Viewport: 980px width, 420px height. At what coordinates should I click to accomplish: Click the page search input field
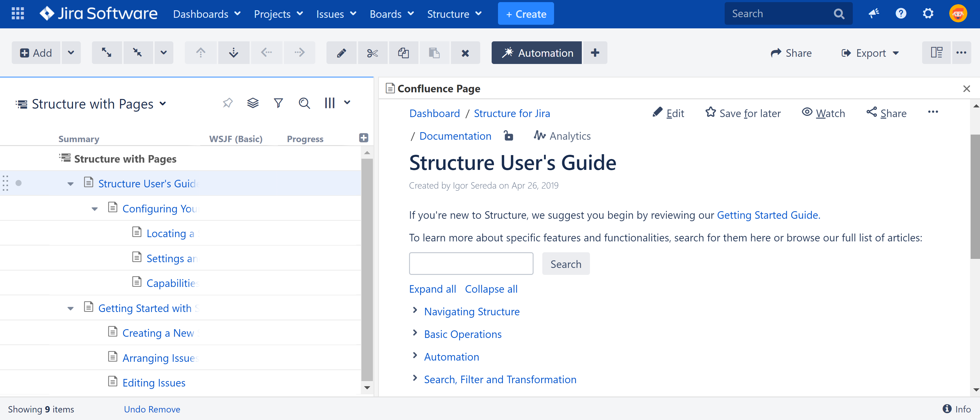pyautogui.click(x=471, y=263)
